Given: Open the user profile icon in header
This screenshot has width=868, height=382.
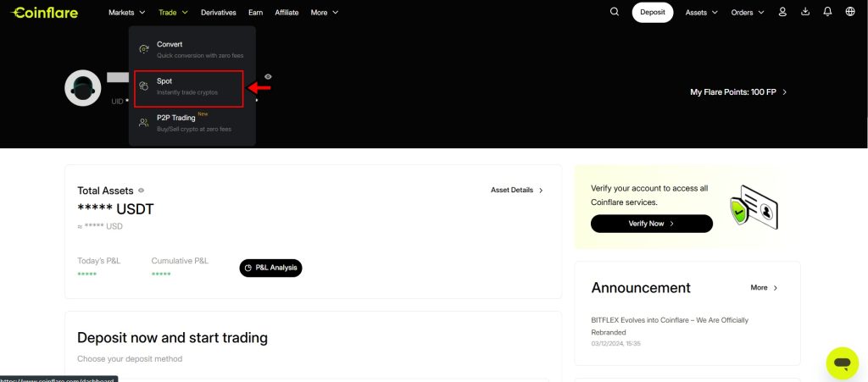Looking at the screenshot, I should (782, 12).
